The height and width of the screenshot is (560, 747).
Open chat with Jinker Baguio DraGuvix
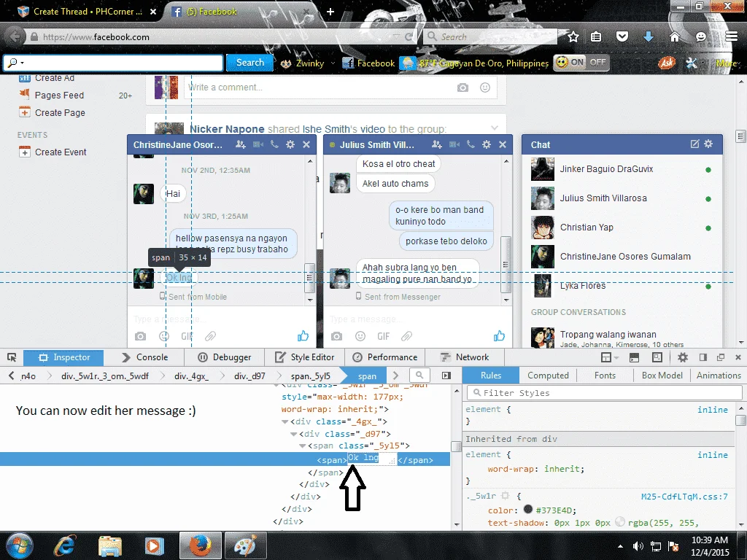622,169
